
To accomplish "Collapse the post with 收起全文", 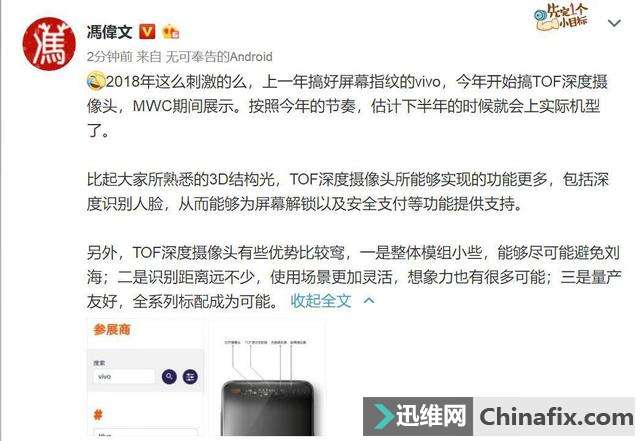I will 320,301.
